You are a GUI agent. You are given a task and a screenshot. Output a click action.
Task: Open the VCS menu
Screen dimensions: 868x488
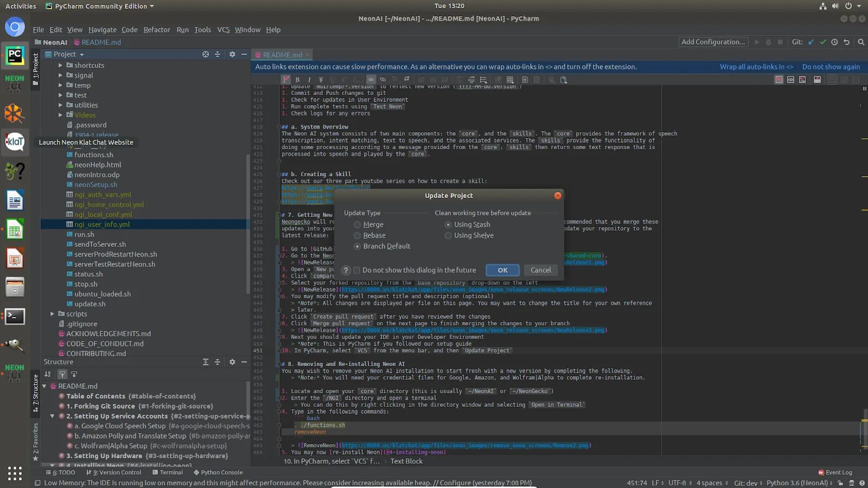(223, 30)
